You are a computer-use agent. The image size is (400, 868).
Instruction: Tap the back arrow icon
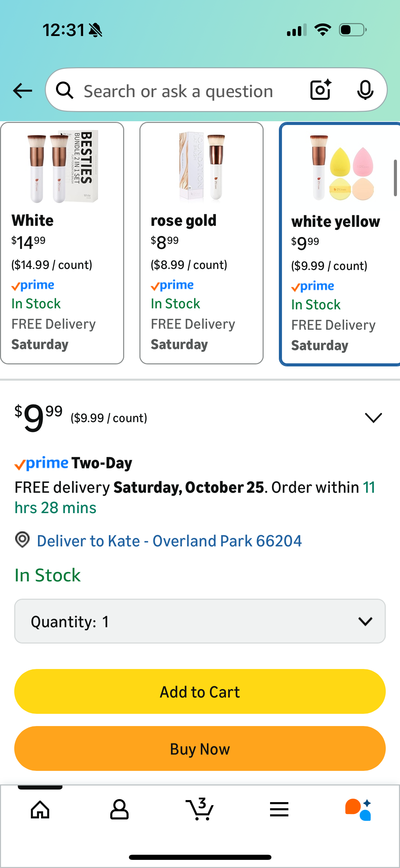click(x=22, y=91)
